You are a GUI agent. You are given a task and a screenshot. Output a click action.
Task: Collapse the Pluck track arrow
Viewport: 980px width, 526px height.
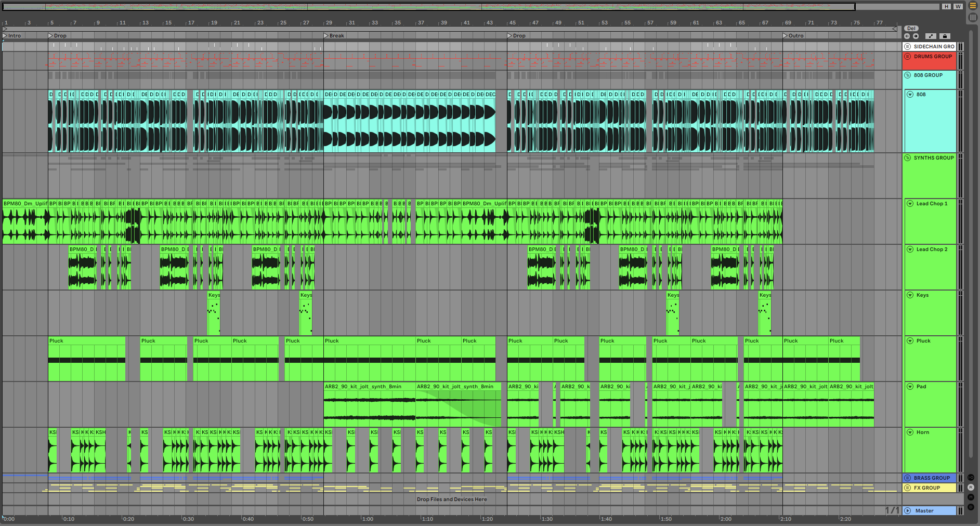tap(910, 341)
